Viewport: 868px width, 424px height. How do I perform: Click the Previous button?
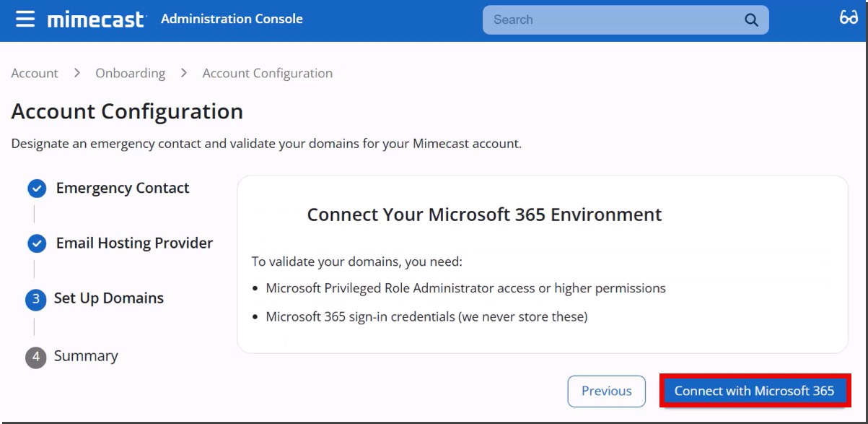pos(606,390)
